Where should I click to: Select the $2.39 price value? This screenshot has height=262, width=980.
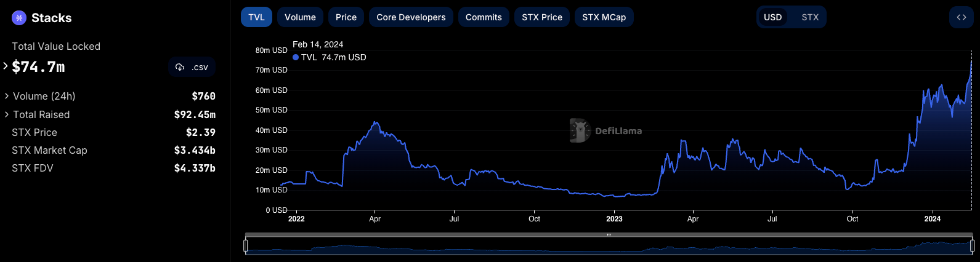point(201,132)
